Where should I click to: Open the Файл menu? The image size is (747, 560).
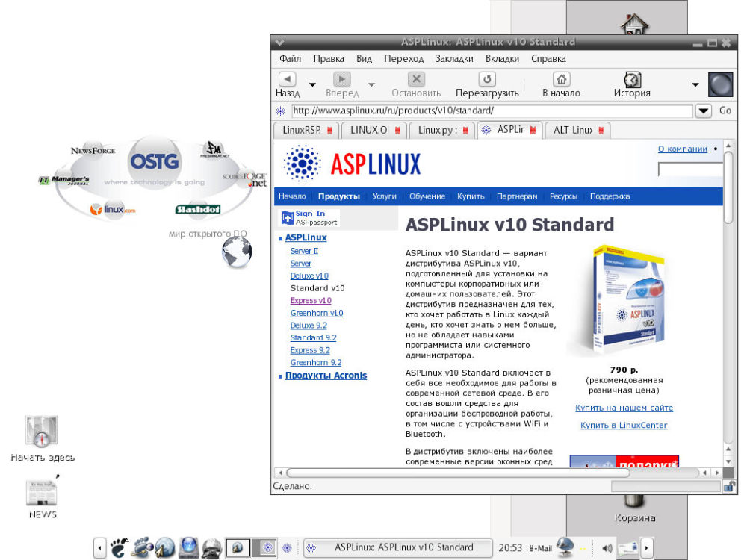coord(290,58)
